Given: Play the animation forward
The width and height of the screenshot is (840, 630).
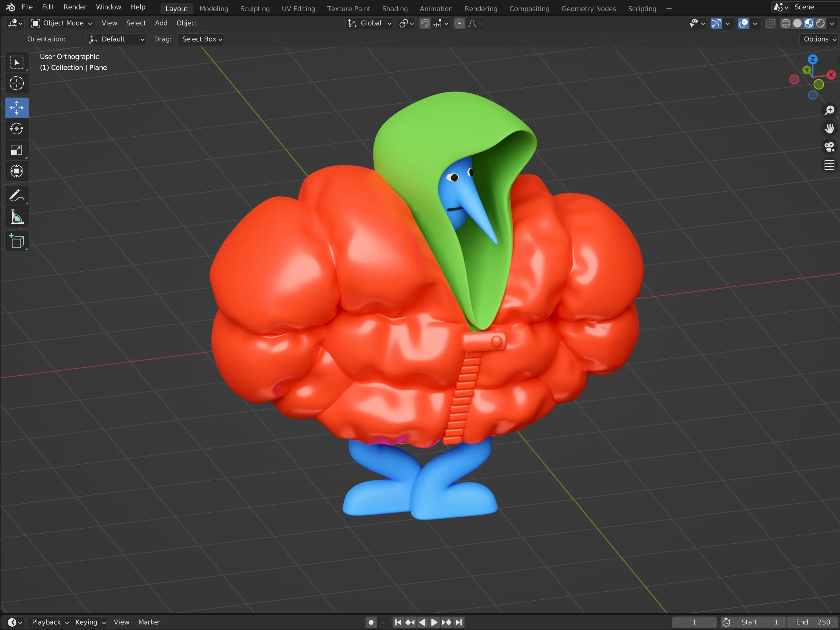Looking at the screenshot, I should [434, 622].
